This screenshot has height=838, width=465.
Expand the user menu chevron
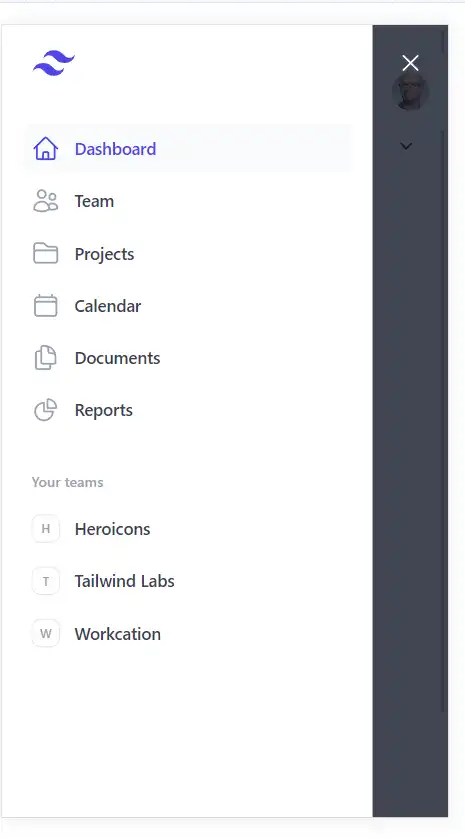(406, 146)
